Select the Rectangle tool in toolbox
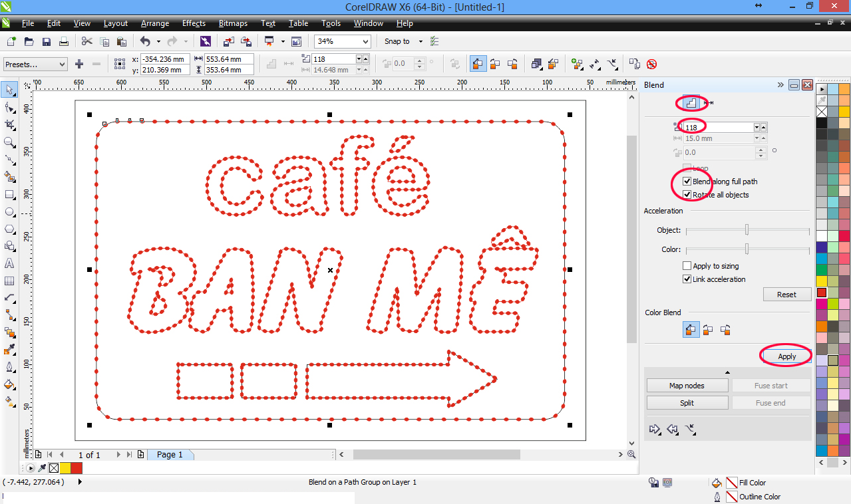This screenshot has height=504, width=851. (x=10, y=195)
